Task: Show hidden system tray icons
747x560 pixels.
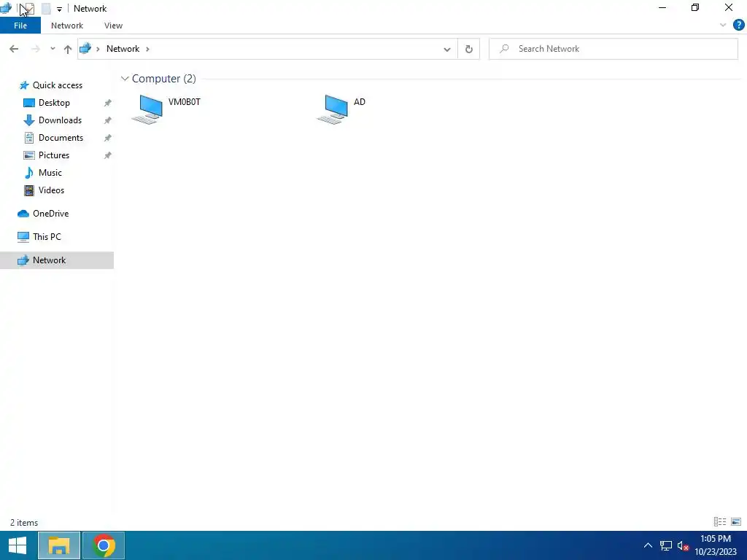Action: point(648,545)
